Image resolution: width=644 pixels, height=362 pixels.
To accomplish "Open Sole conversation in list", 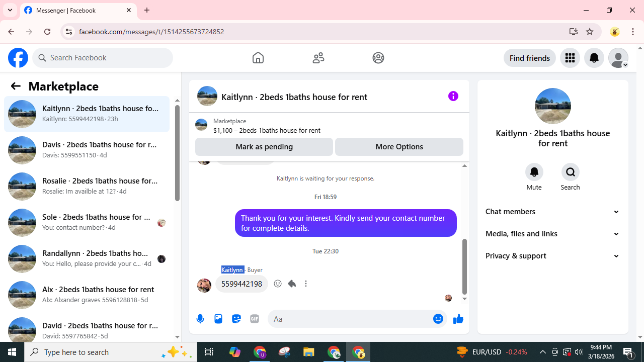I will click(87, 223).
